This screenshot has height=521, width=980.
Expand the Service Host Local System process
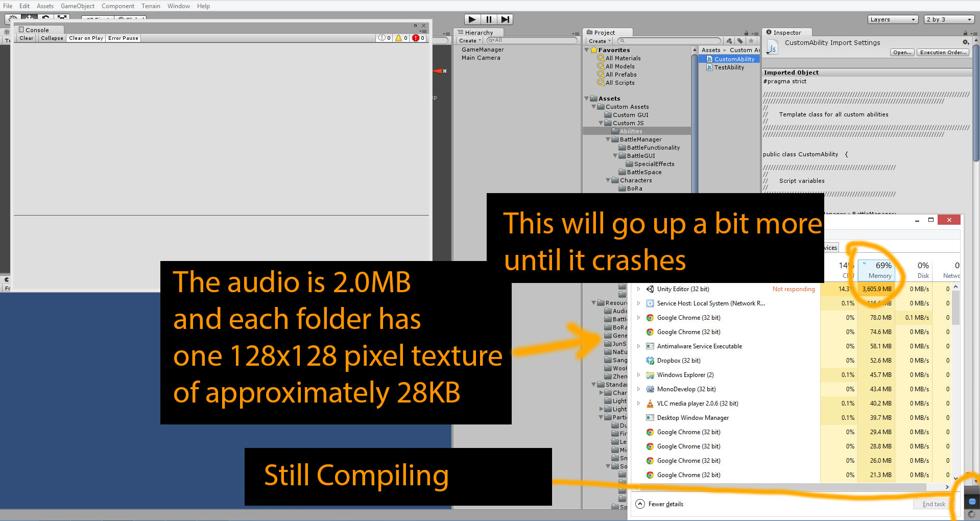coord(638,303)
